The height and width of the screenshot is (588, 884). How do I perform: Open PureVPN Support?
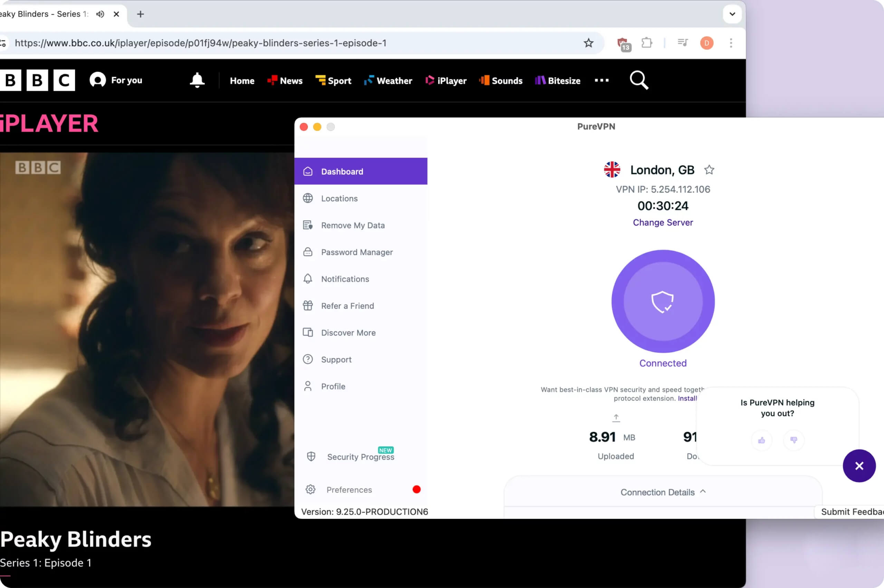click(x=336, y=359)
